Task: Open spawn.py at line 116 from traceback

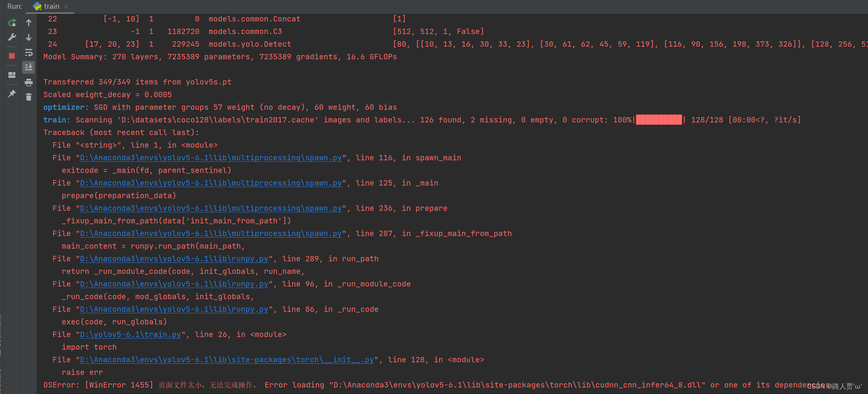Action: pyautogui.click(x=210, y=158)
